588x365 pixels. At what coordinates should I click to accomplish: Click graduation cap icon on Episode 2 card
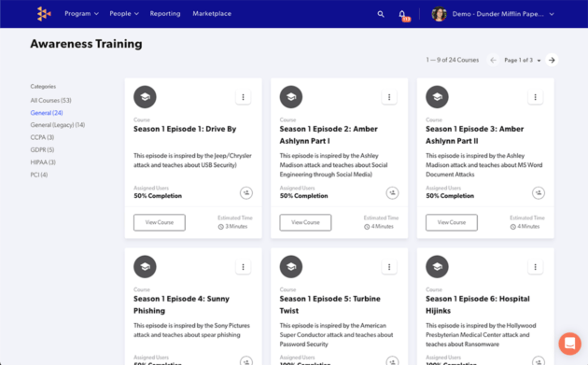(291, 97)
